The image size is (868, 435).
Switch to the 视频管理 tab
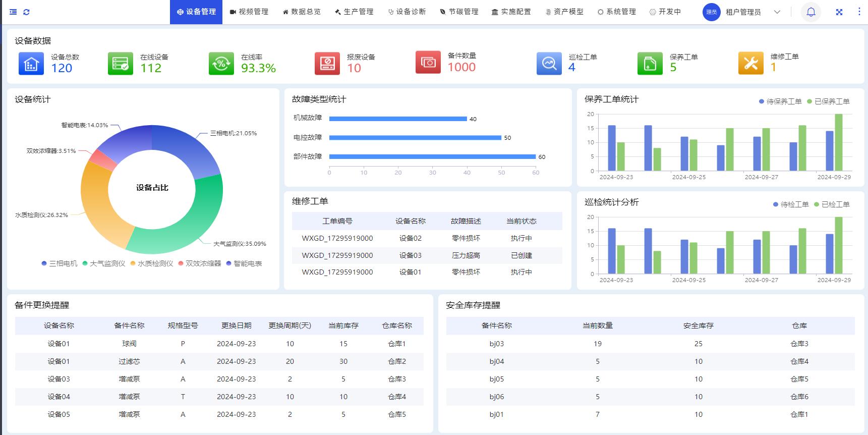click(x=249, y=12)
